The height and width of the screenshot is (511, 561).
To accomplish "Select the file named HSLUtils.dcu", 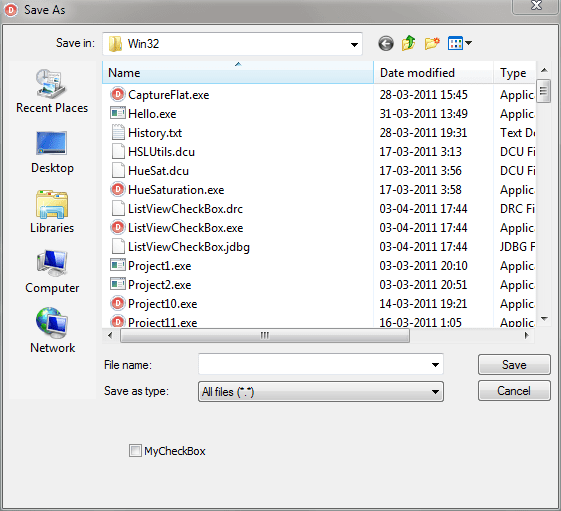I will (x=161, y=152).
